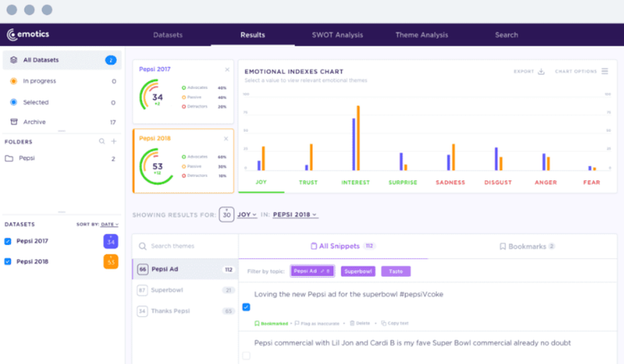Click the orange 53 score swatch
624x364 pixels.
pyautogui.click(x=110, y=262)
